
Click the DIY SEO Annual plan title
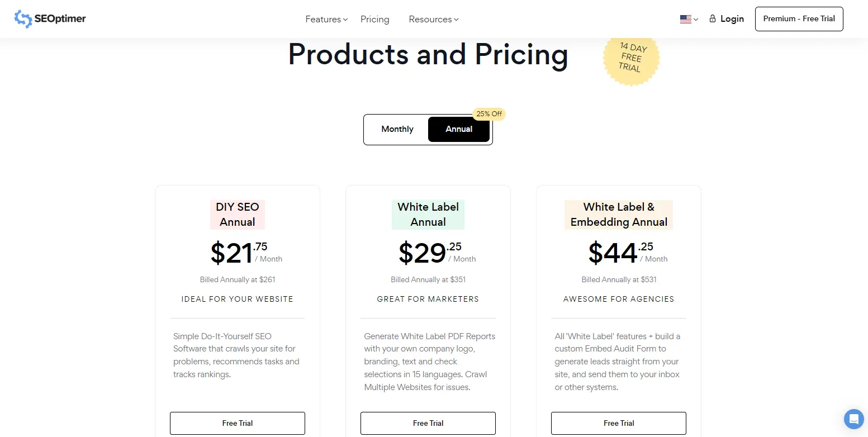(238, 215)
